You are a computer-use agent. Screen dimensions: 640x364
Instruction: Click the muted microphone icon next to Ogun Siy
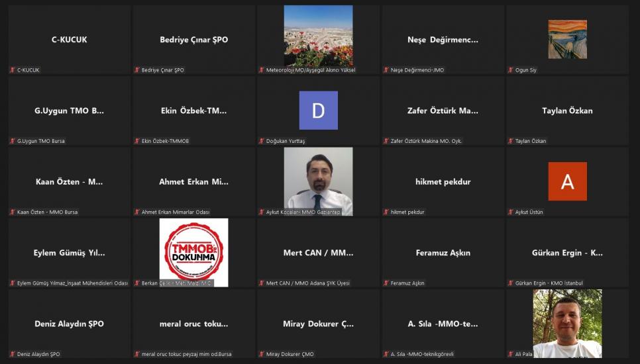coord(511,70)
